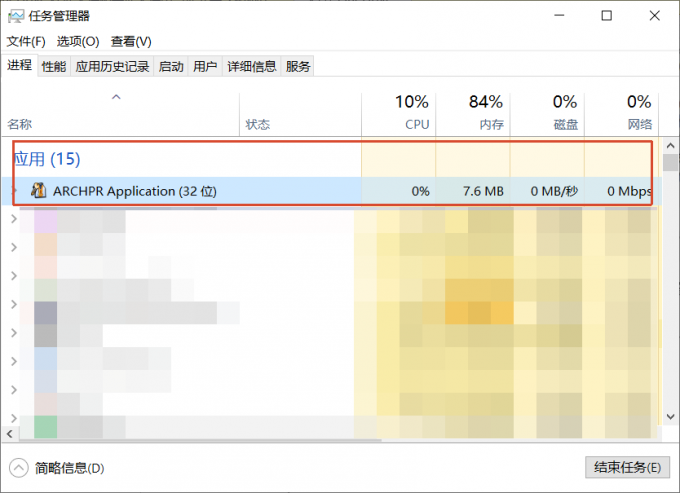This screenshot has height=493, width=680.
Task: Click the 应用 (15) group heading
Action: (x=47, y=159)
